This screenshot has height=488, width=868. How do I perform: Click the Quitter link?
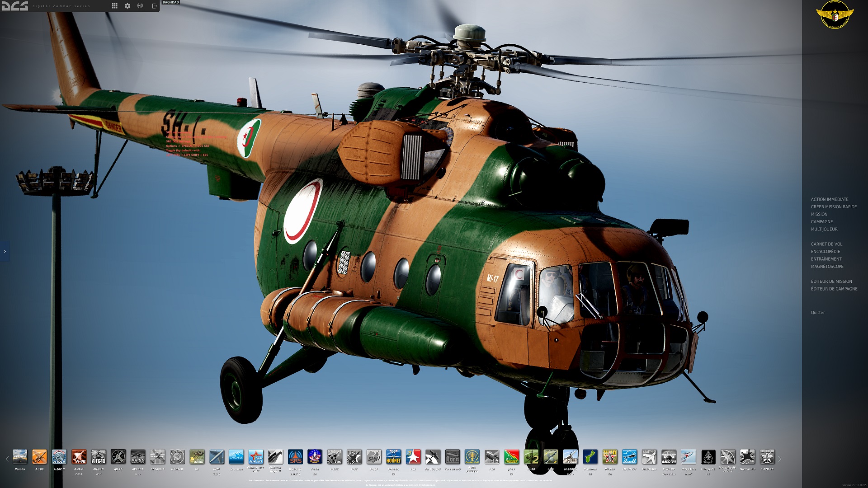(817, 312)
